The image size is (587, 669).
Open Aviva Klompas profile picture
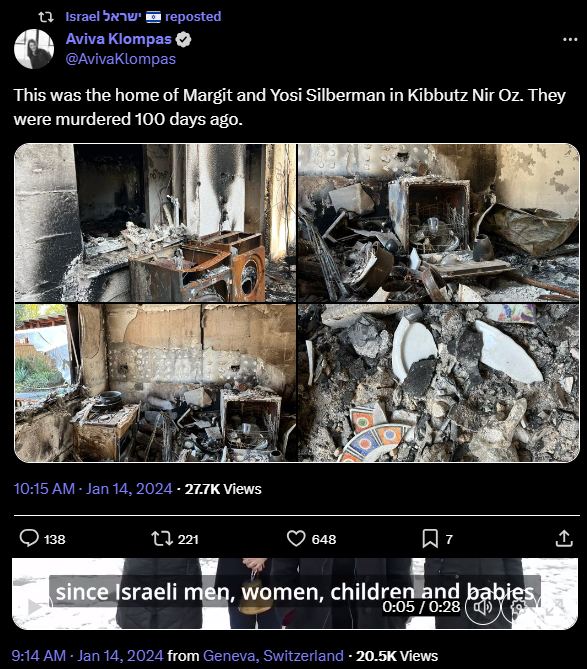tap(34, 49)
